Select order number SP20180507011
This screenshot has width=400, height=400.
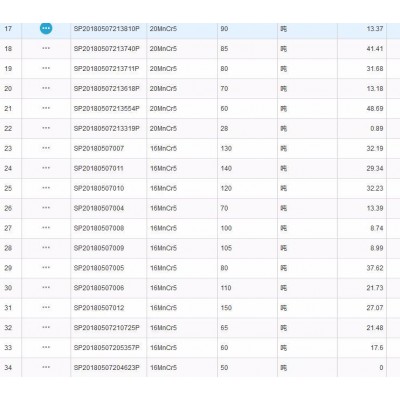point(99,168)
